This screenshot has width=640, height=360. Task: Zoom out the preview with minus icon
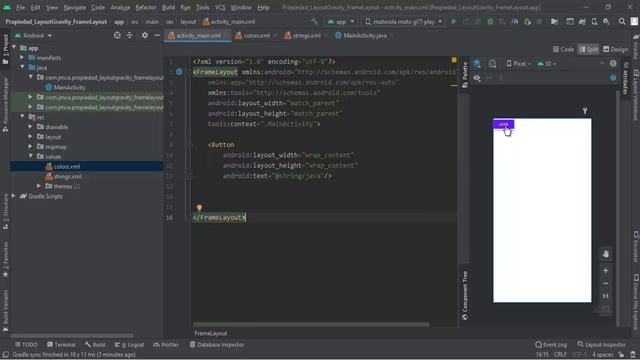point(606,283)
